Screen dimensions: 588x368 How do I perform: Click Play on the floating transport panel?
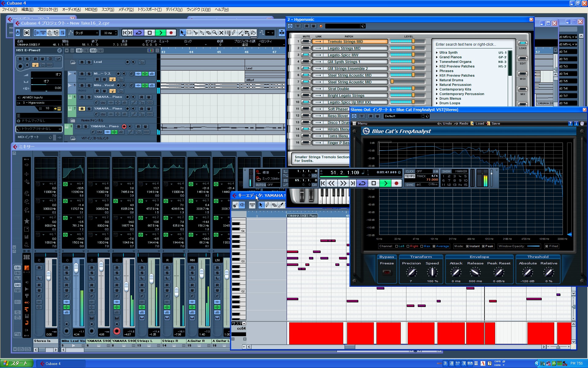(385, 183)
